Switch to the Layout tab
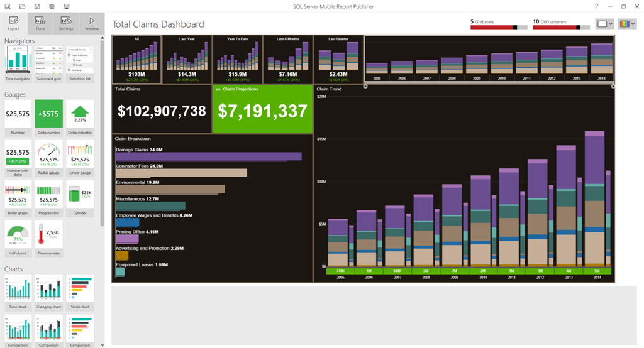This screenshot has height=348, width=644. (x=13, y=23)
